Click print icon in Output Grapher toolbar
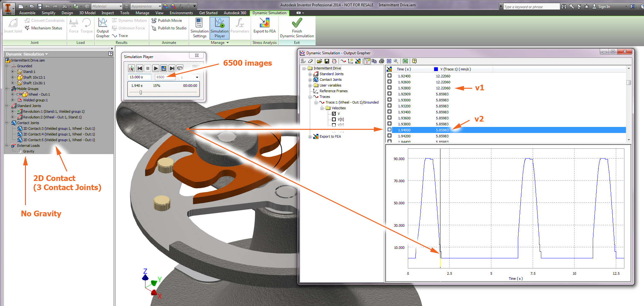The width and height of the screenshot is (644, 306). pos(382,61)
